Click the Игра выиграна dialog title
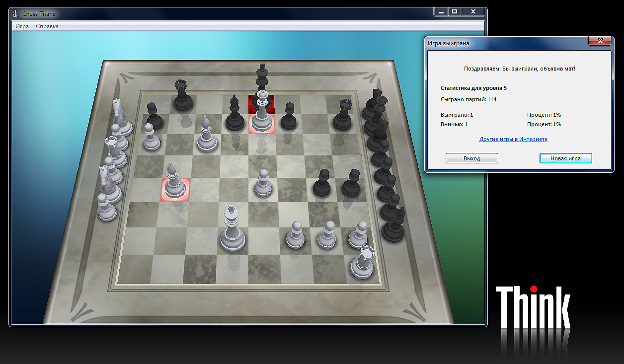624x364 pixels. tap(449, 43)
